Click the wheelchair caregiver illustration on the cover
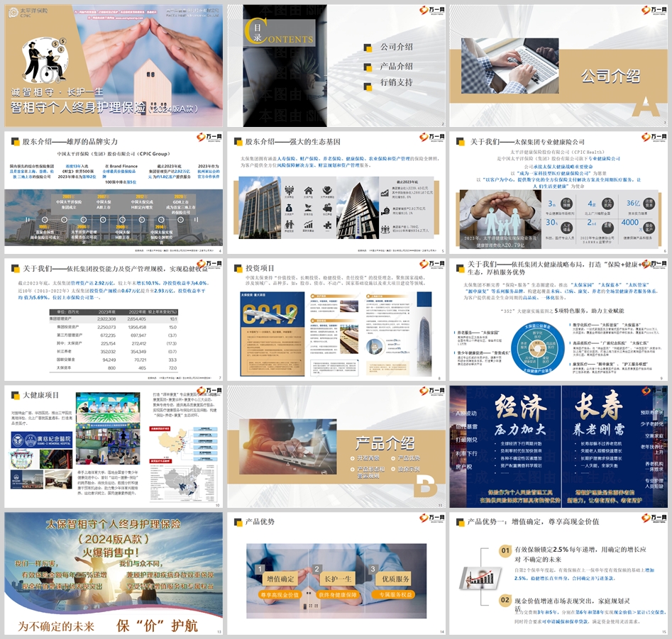672x639 pixels. point(45,60)
